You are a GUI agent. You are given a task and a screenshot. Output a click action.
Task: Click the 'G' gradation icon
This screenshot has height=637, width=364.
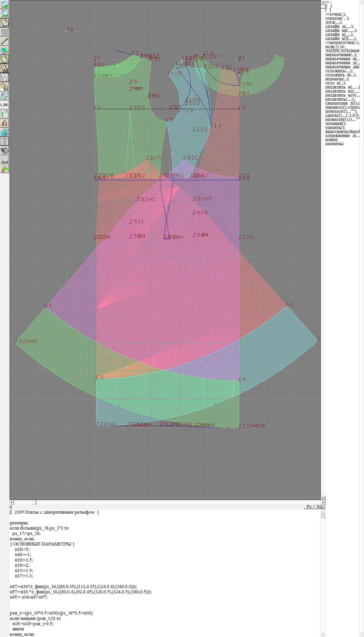(5, 87)
